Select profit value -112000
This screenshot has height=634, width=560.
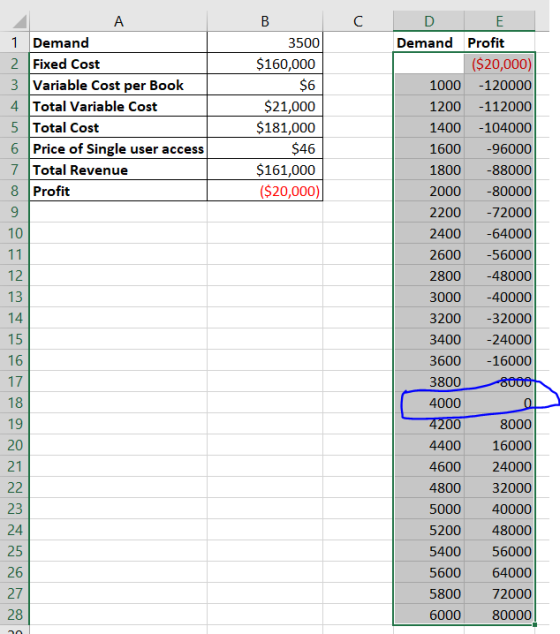[x=500, y=106]
